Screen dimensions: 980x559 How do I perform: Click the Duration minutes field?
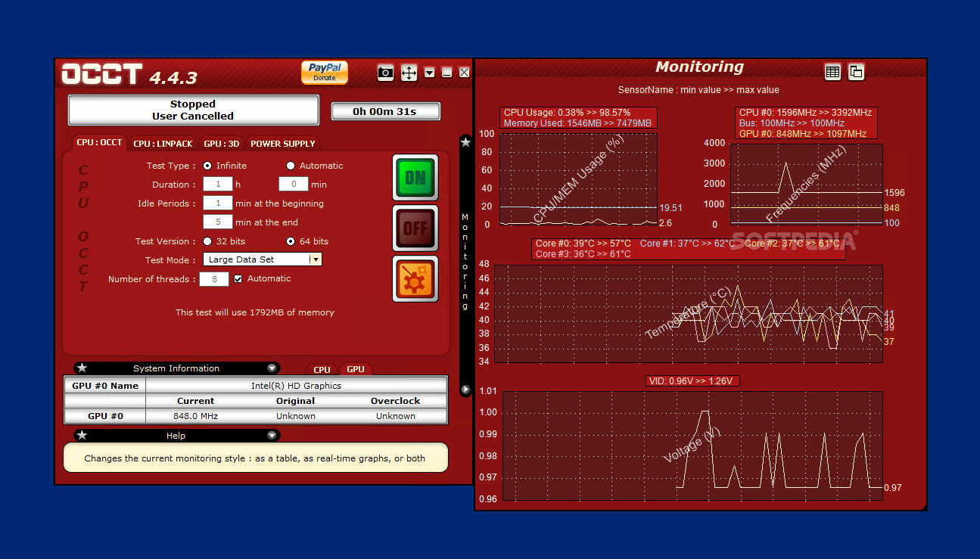(294, 184)
